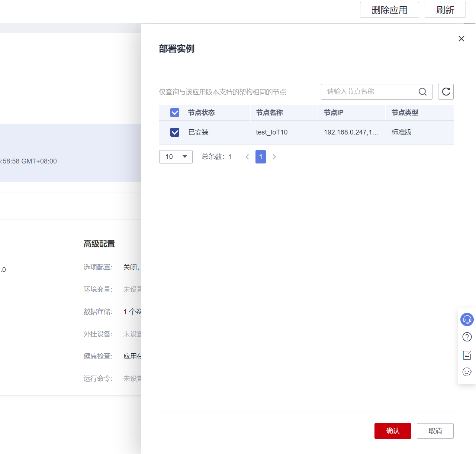Image resolution: width=476 pixels, height=454 pixels.
Task: Click the 节点状态 column header
Action: click(201, 113)
